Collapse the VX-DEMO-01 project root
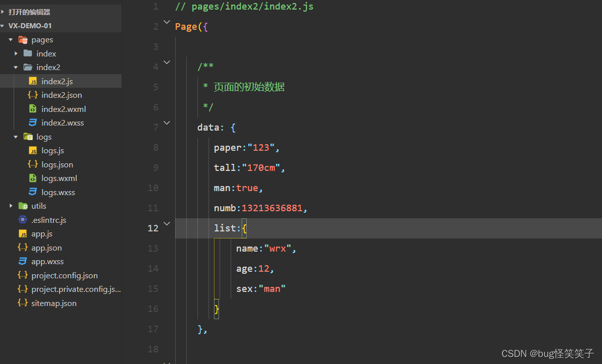The image size is (602, 364). coord(3,26)
